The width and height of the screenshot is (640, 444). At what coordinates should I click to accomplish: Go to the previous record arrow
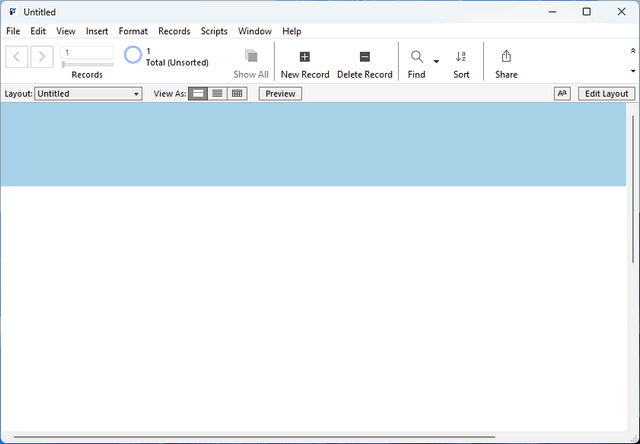18,57
